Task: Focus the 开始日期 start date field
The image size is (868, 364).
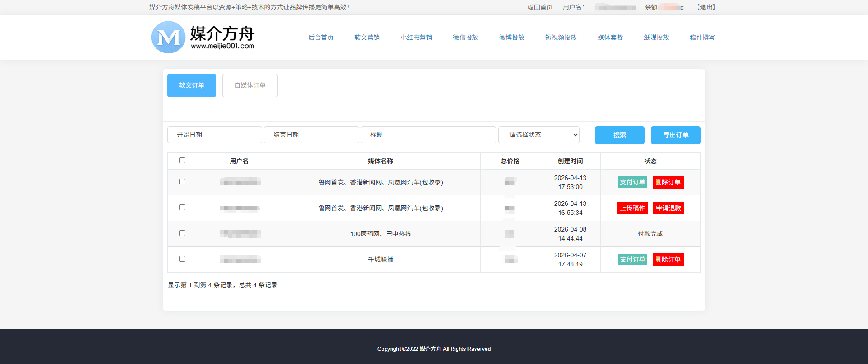Action: [x=214, y=135]
